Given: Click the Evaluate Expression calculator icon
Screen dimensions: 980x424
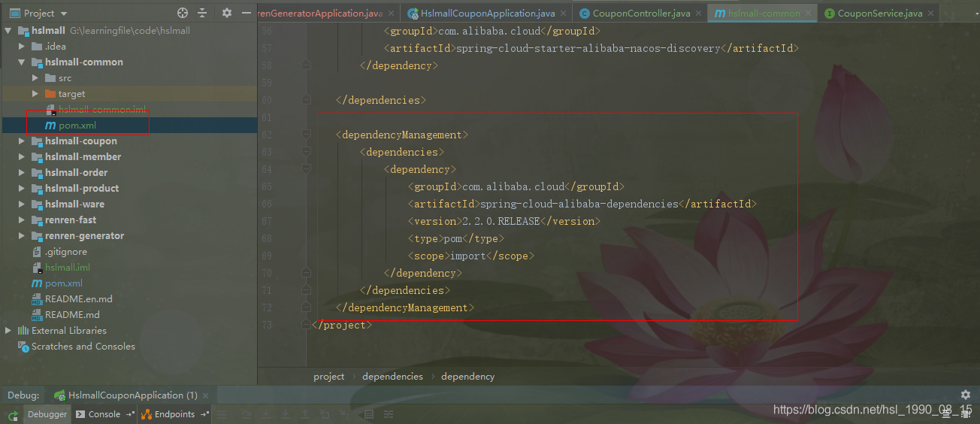Looking at the screenshot, I should click(x=368, y=414).
